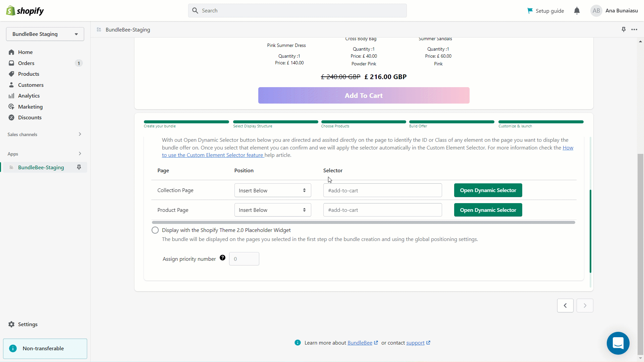Click the pin icon in app header
Screen dimensions: 644x362
[624, 29]
